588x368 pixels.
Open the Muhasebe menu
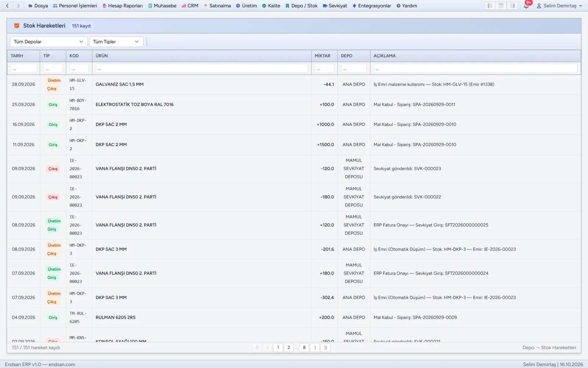[x=162, y=6]
